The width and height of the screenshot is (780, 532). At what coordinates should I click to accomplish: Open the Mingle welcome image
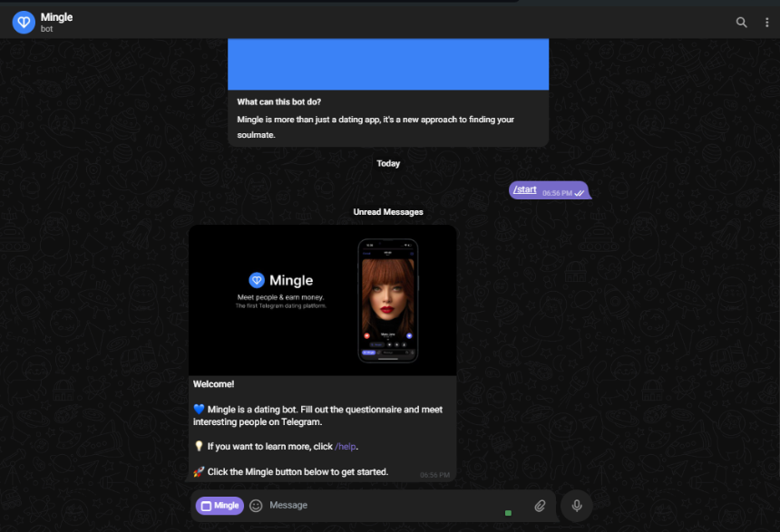(x=323, y=300)
